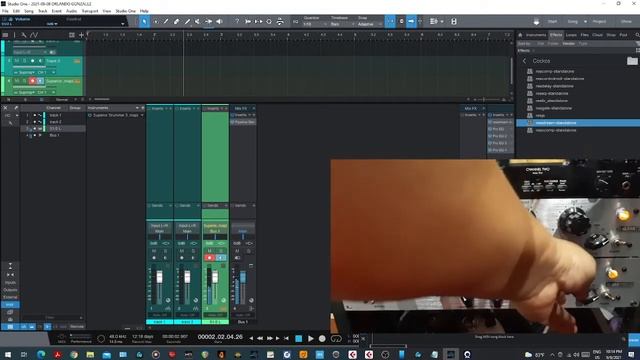Open File Explorer from the taskbar
The height and width of the screenshot is (360, 640).
click(90, 354)
